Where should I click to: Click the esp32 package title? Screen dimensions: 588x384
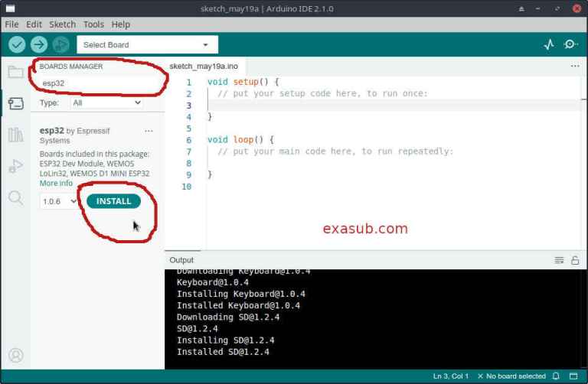(x=52, y=131)
